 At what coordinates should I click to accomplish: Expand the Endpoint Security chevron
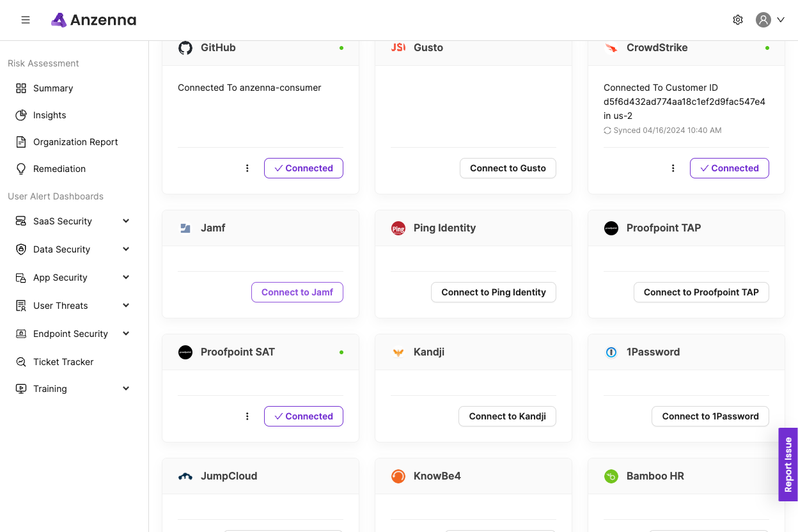[x=126, y=334]
